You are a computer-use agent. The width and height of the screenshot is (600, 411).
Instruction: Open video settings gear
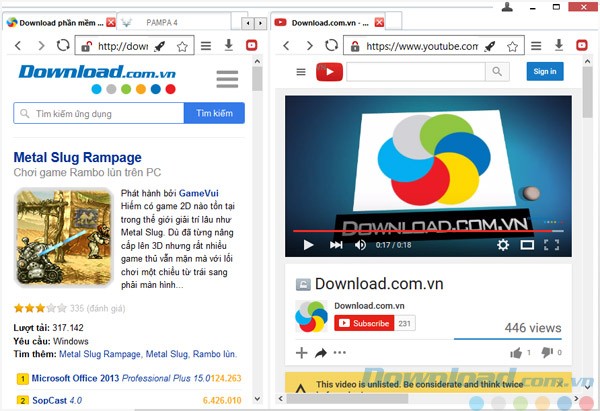click(503, 245)
